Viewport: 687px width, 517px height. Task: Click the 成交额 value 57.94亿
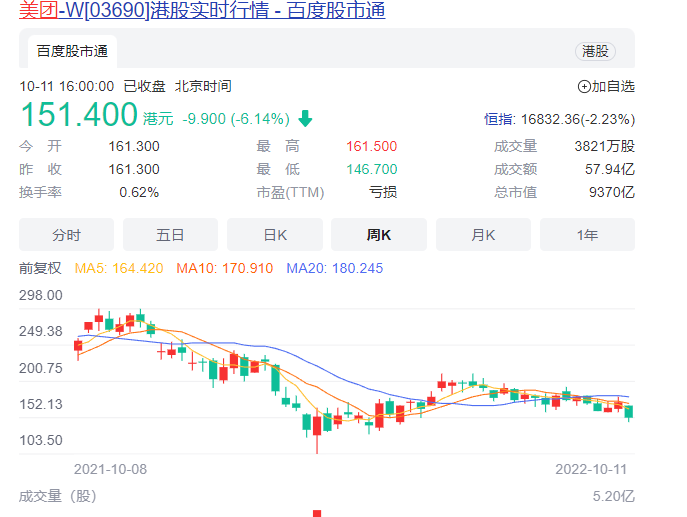click(610, 169)
